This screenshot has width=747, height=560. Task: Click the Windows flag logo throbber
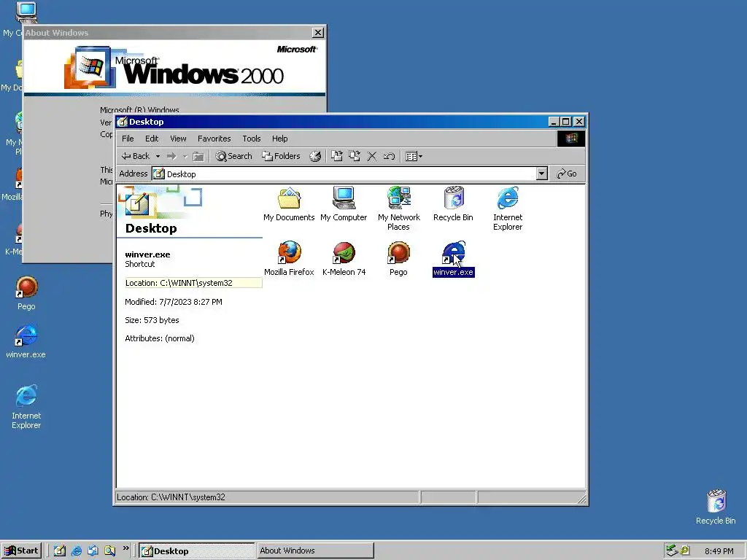click(570, 139)
